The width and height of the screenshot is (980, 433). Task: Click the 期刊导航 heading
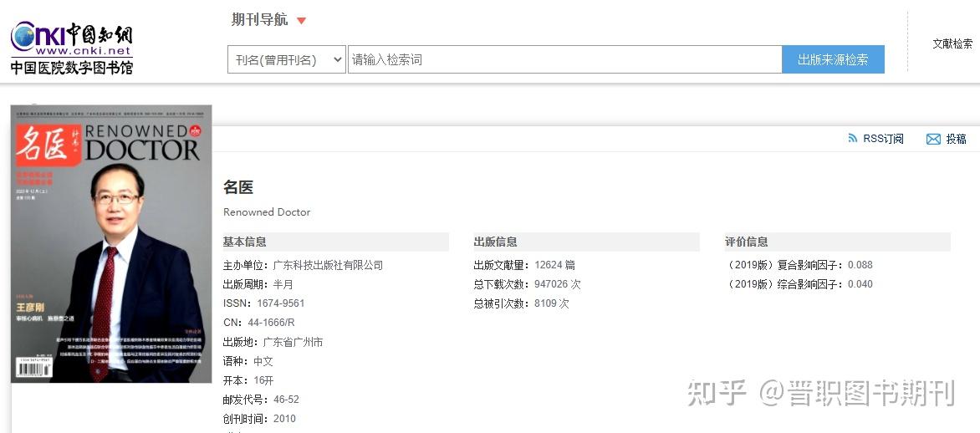point(259,20)
